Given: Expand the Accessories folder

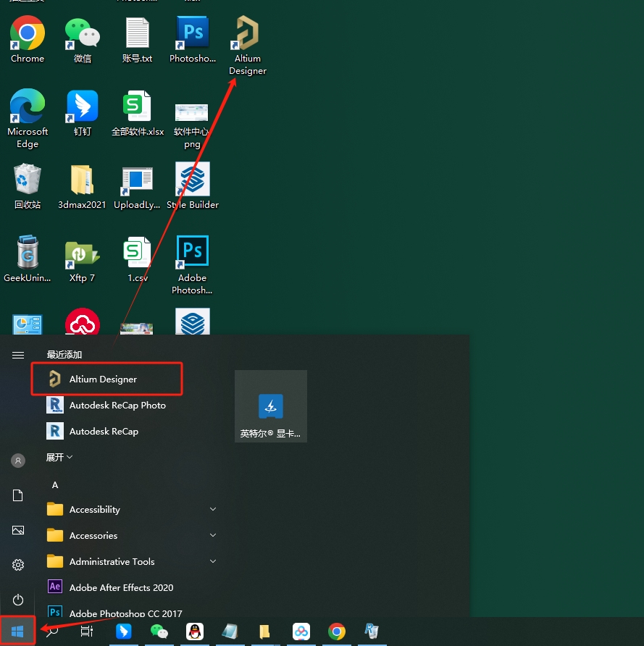Looking at the screenshot, I should [132, 535].
